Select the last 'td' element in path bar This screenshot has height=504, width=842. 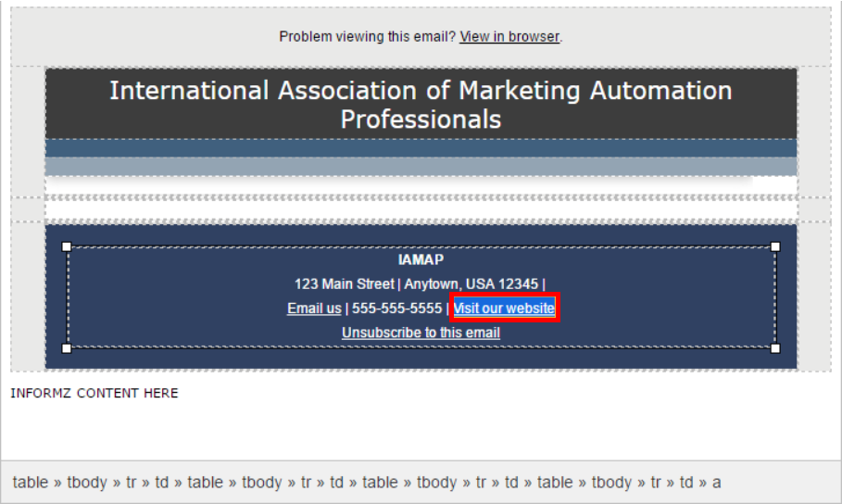[686, 483]
